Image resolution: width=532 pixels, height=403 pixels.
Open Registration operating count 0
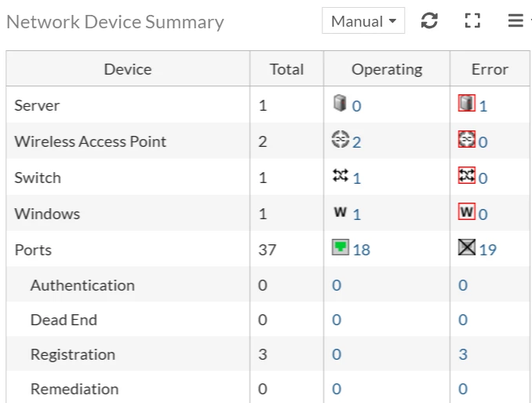coord(337,354)
